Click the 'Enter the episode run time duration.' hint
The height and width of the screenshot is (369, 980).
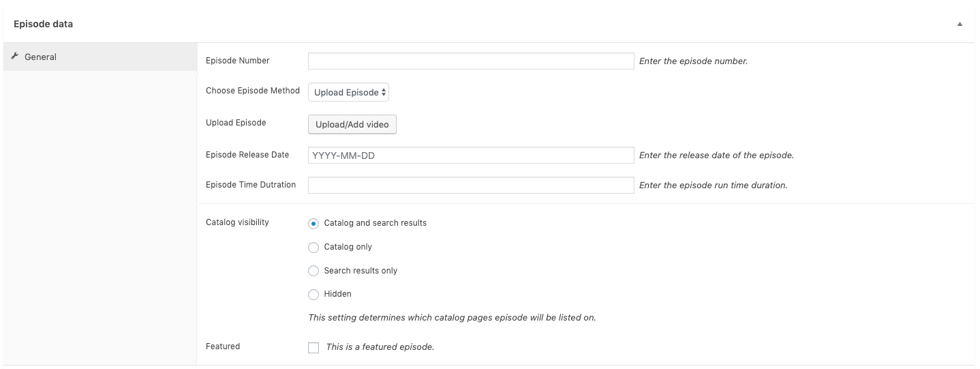[x=713, y=185]
